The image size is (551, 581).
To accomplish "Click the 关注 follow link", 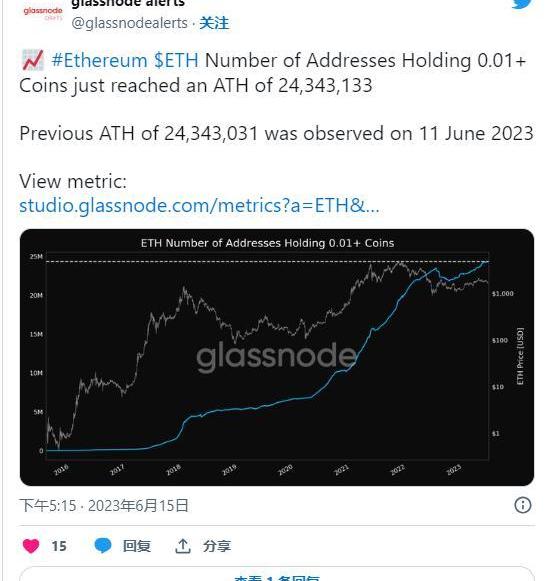I will point(214,23).
